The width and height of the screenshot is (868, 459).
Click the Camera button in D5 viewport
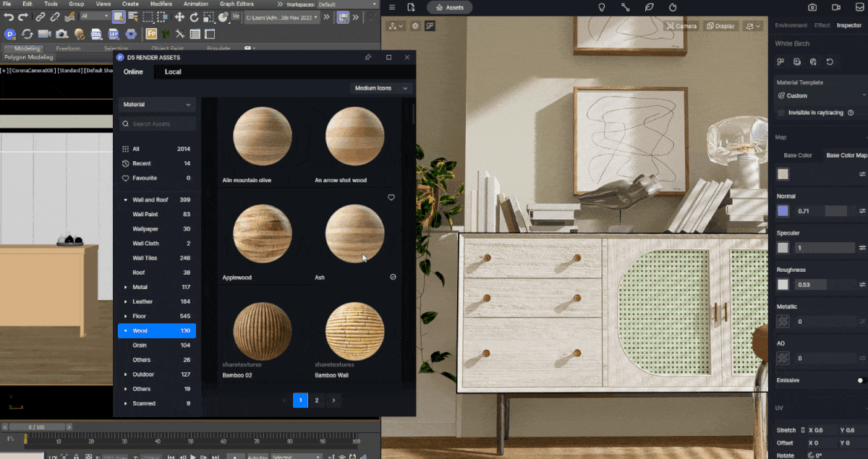point(681,26)
